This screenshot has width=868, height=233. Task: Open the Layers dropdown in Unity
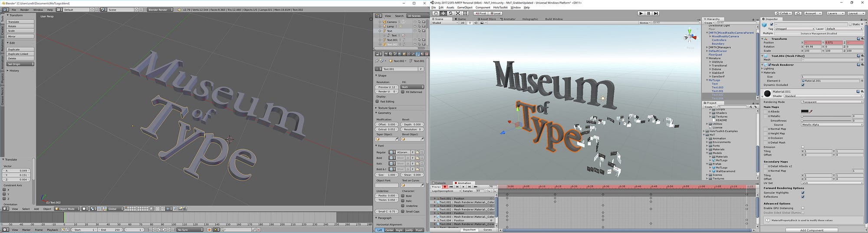836,13
